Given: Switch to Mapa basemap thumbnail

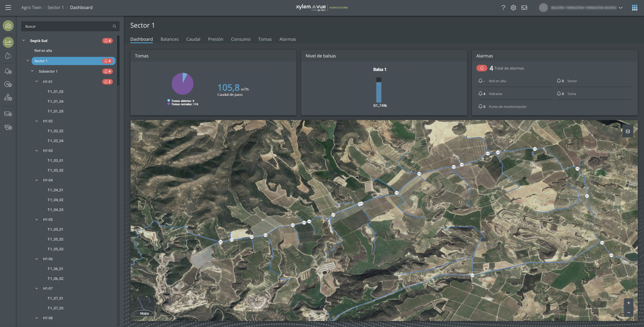Looking at the screenshot, I should pyautogui.click(x=144, y=307).
